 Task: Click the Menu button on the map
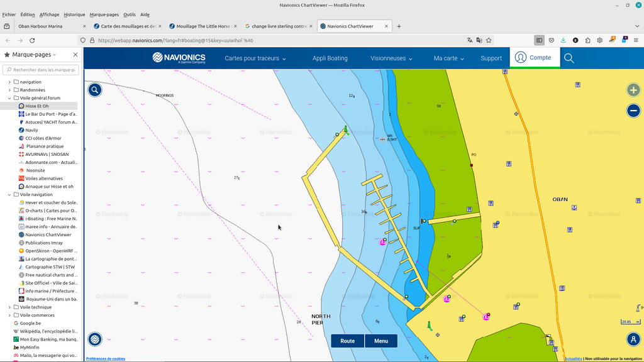pyautogui.click(x=381, y=341)
